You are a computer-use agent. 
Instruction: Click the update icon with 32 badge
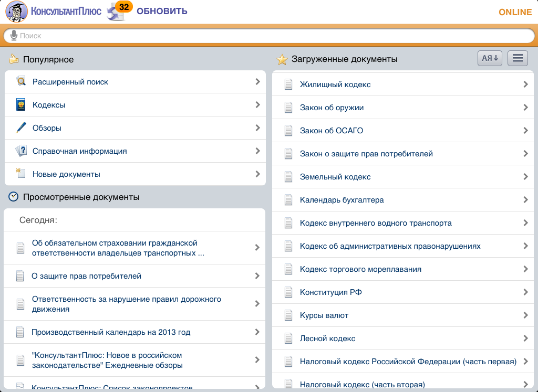click(x=118, y=11)
